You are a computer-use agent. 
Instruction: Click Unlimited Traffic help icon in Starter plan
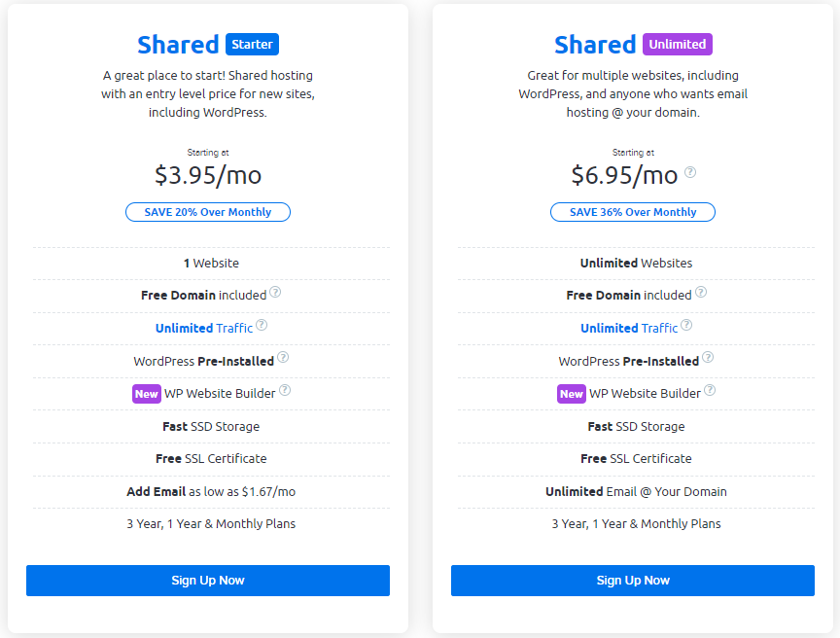262,325
